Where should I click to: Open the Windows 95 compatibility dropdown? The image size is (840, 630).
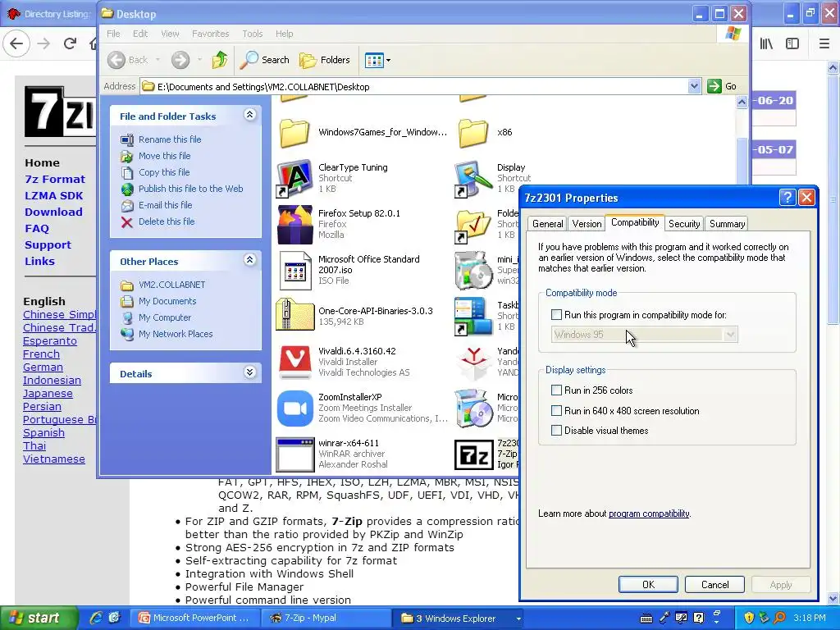pyautogui.click(x=729, y=335)
